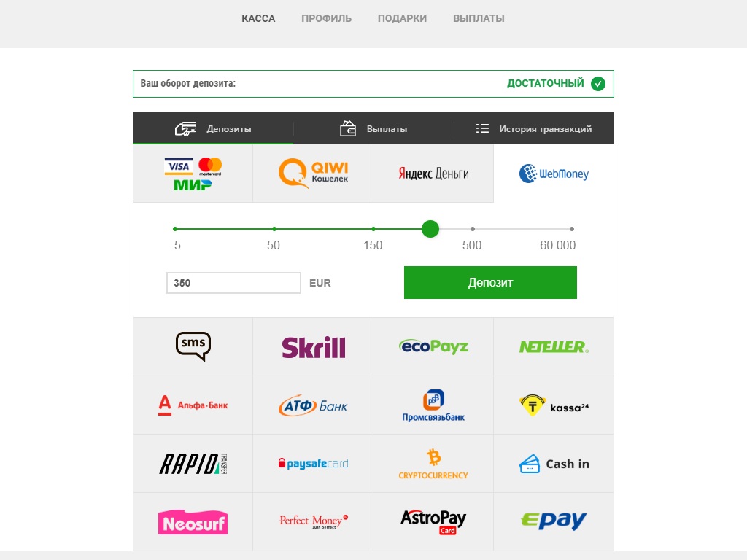Screen dimensions: 747x560
Task: Choose QIWI Кошелек payment option
Action: (313, 174)
